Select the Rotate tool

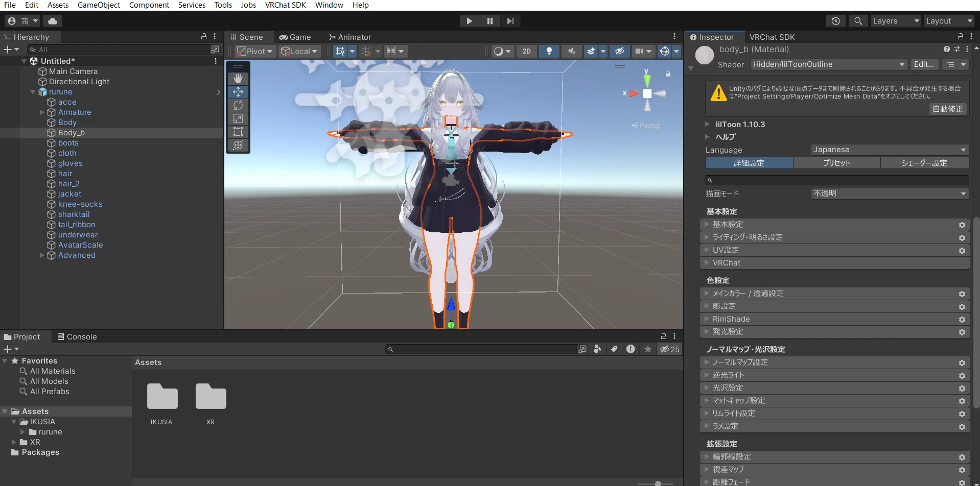coord(238,105)
